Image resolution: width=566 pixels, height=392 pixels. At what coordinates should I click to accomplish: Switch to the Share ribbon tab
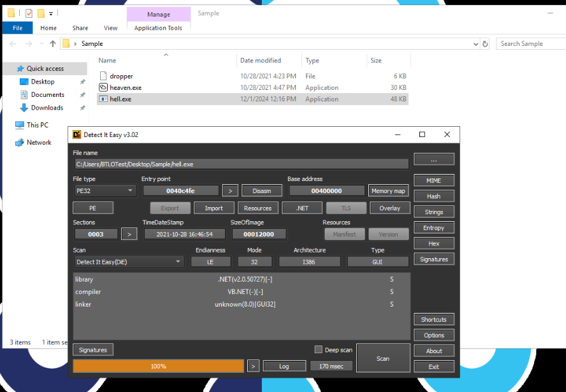click(80, 28)
